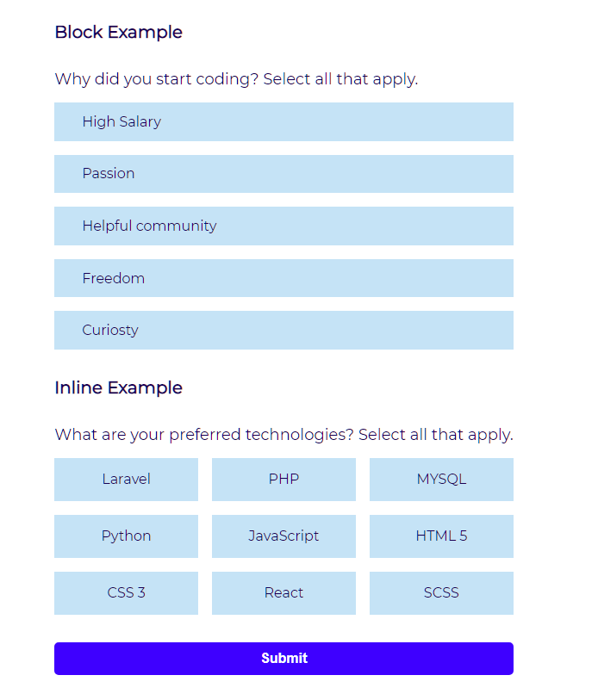The height and width of the screenshot is (700, 598).
Task: Tick the Freedom option
Action: click(x=283, y=278)
